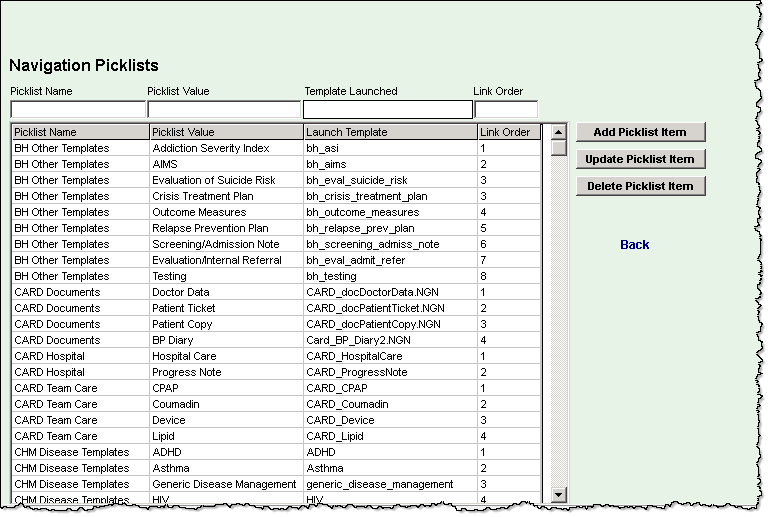Select Relapse Prevention Plan value
This screenshot has width=769, height=517.
(226, 228)
